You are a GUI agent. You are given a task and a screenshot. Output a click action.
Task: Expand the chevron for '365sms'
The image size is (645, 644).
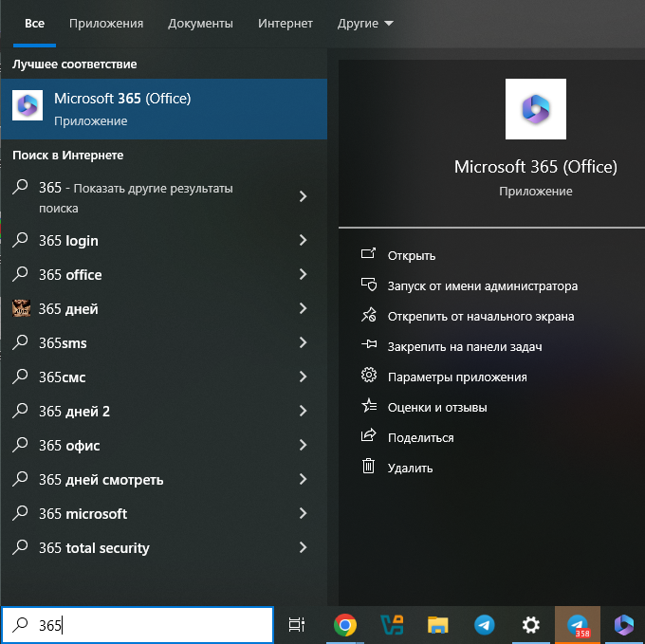pos(304,342)
